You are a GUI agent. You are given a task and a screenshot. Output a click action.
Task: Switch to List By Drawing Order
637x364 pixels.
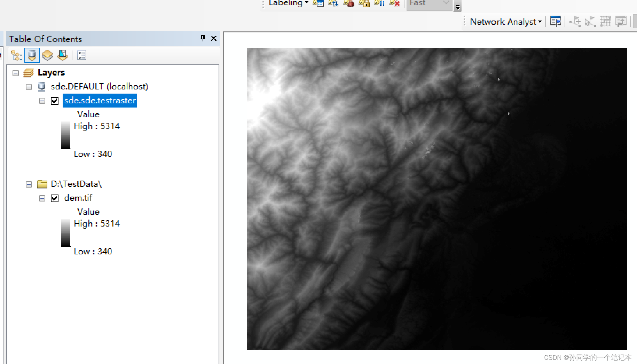(16, 55)
